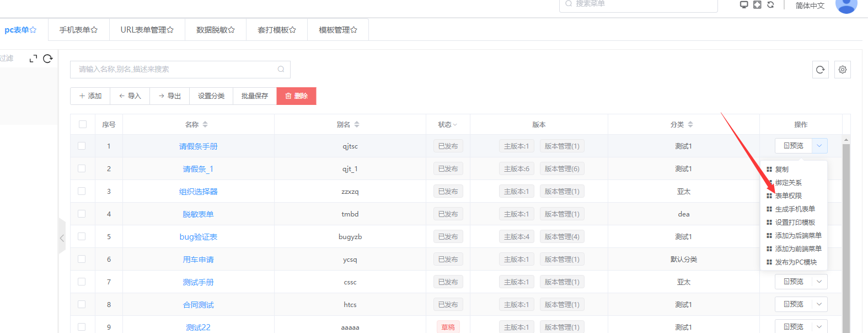Click the fullscreen icon in top bar

point(757,4)
